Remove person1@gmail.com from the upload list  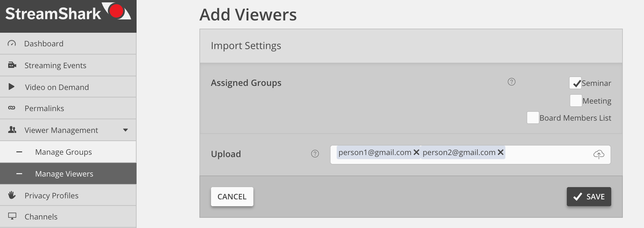point(416,152)
